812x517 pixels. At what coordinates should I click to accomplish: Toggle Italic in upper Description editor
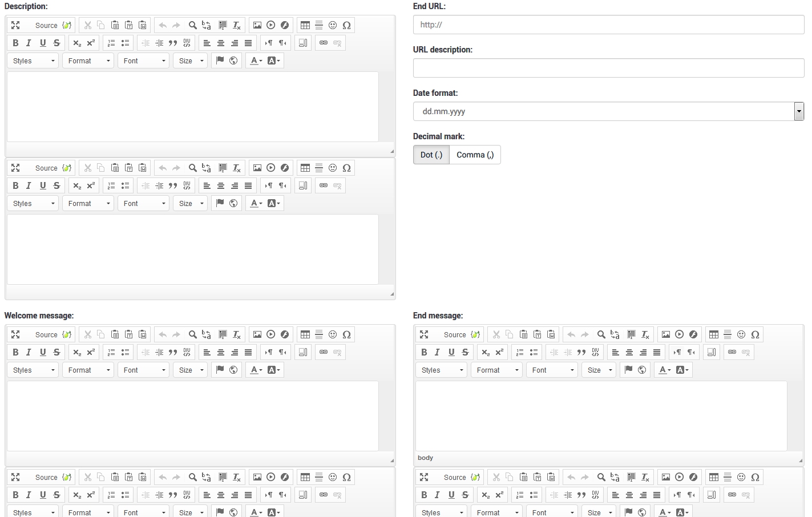click(x=29, y=43)
